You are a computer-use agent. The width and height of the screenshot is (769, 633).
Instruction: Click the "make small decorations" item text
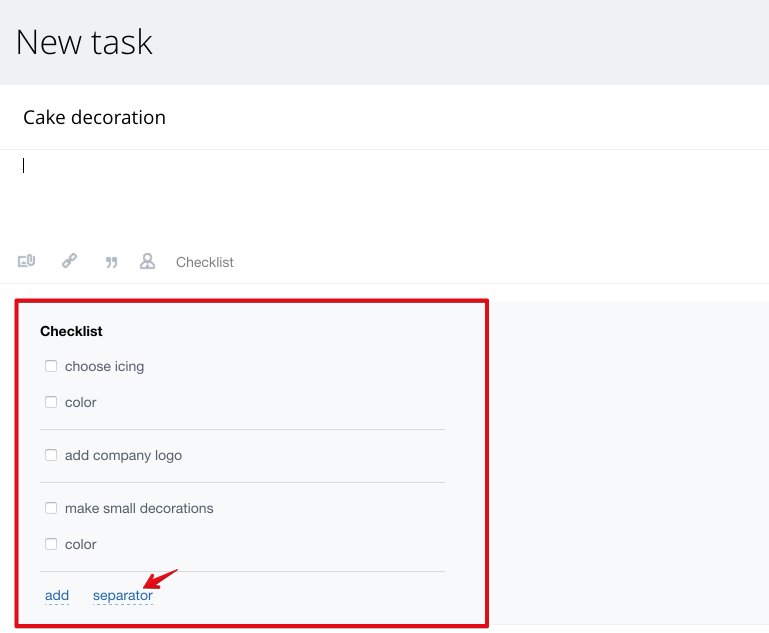click(139, 508)
